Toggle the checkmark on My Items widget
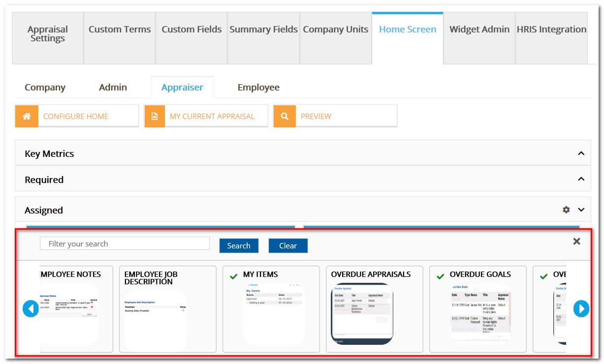Viewport: 604px width, 364px height. (233, 276)
